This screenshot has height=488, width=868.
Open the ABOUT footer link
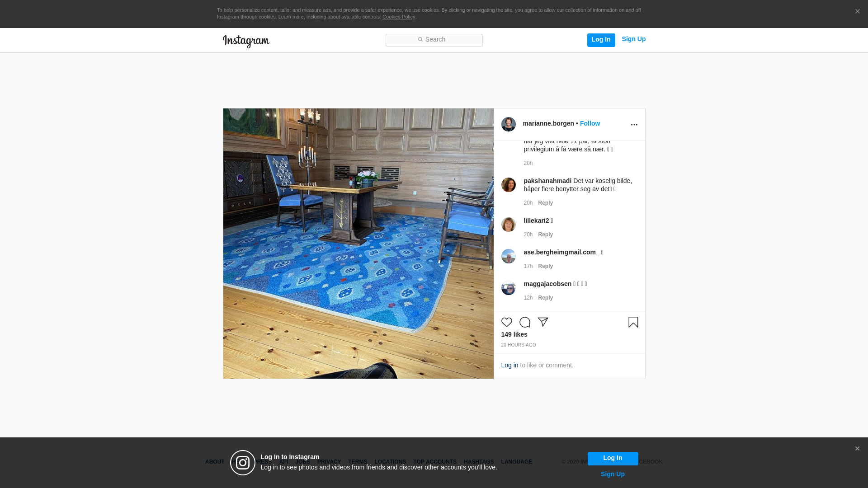[215, 462]
